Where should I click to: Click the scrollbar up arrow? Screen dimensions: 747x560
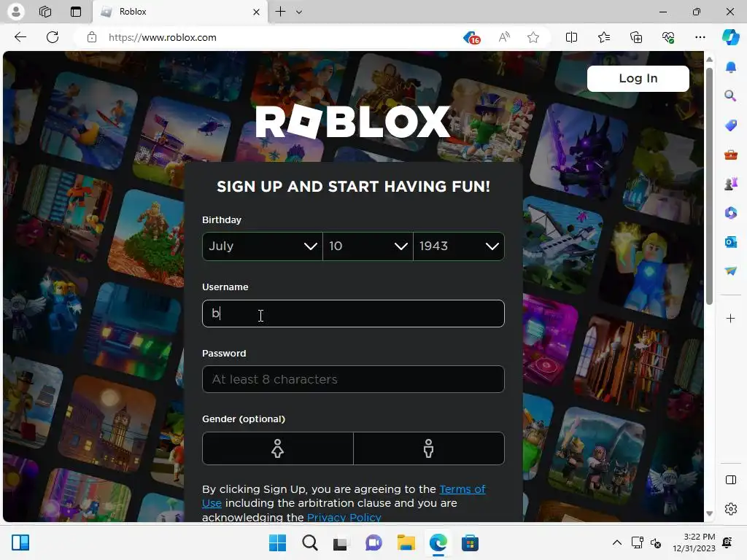coord(709,60)
